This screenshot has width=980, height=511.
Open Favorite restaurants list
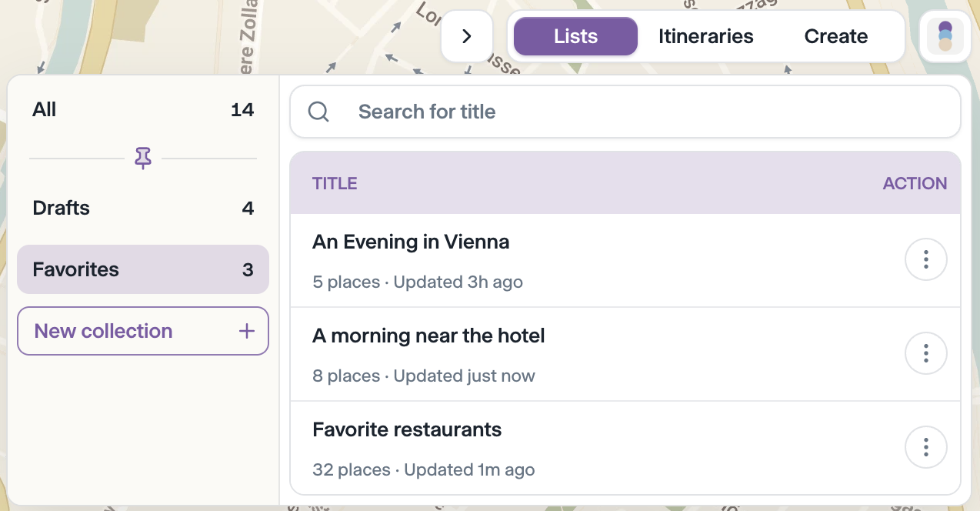pyautogui.click(x=407, y=429)
